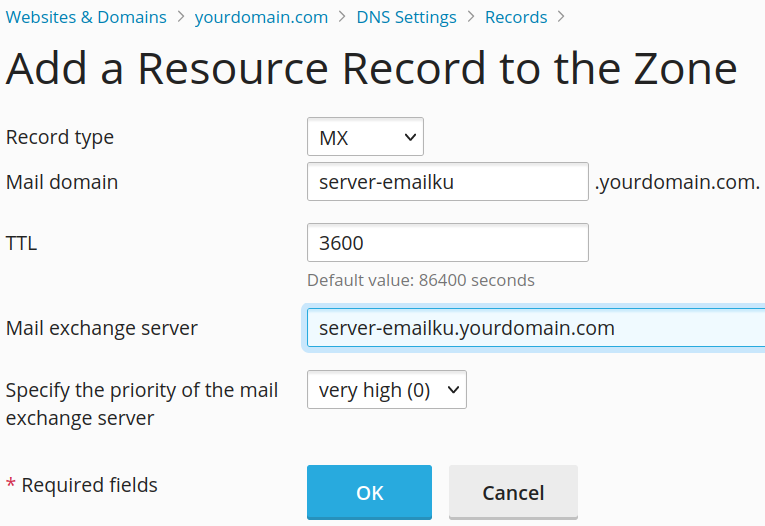The image size is (765, 526).
Task: Open the Record type MX dropdown
Action: [365, 138]
